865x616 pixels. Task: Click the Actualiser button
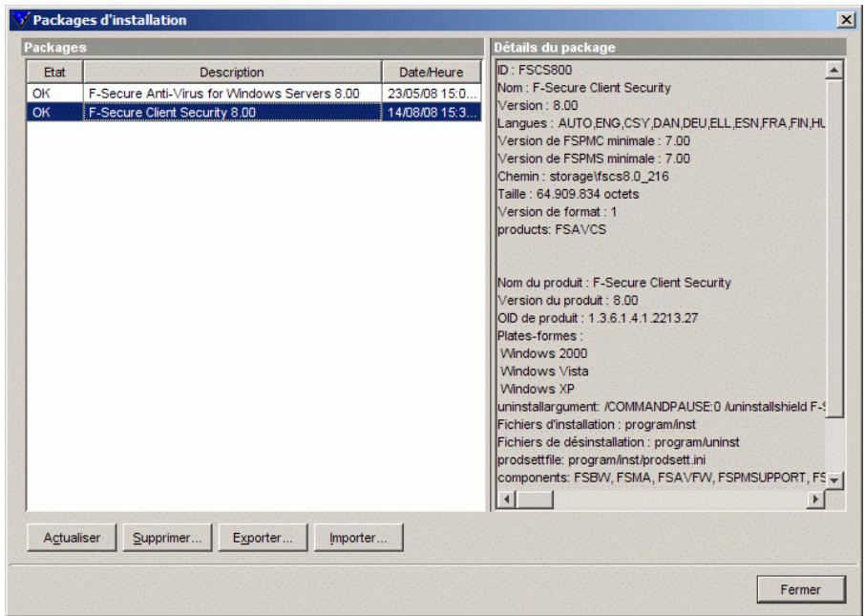[72, 538]
